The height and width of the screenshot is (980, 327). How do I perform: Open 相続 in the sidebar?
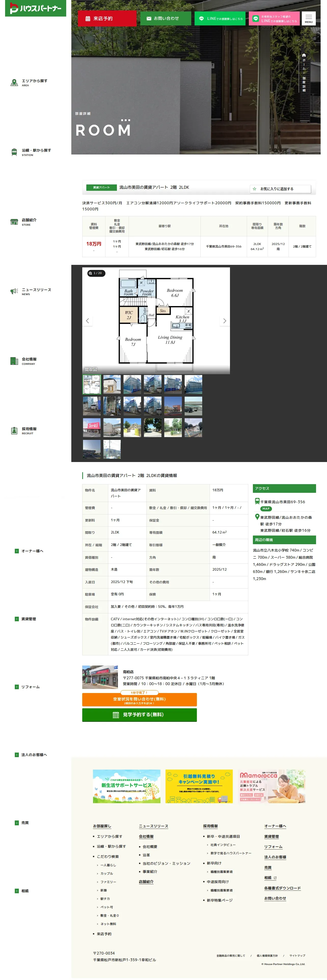(25, 891)
